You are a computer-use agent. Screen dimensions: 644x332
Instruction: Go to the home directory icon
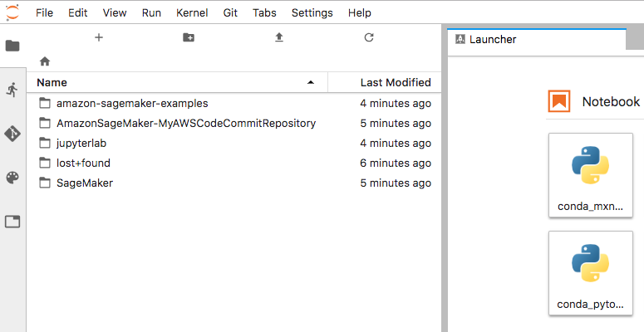pos(45,61)
